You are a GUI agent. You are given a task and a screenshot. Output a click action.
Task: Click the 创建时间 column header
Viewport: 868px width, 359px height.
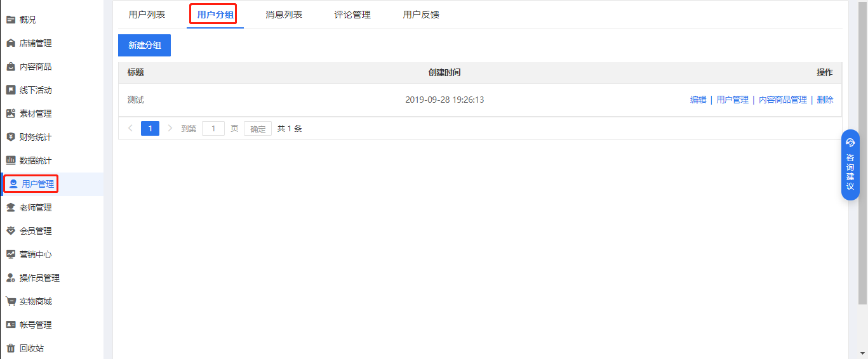[x=444, y=72]
